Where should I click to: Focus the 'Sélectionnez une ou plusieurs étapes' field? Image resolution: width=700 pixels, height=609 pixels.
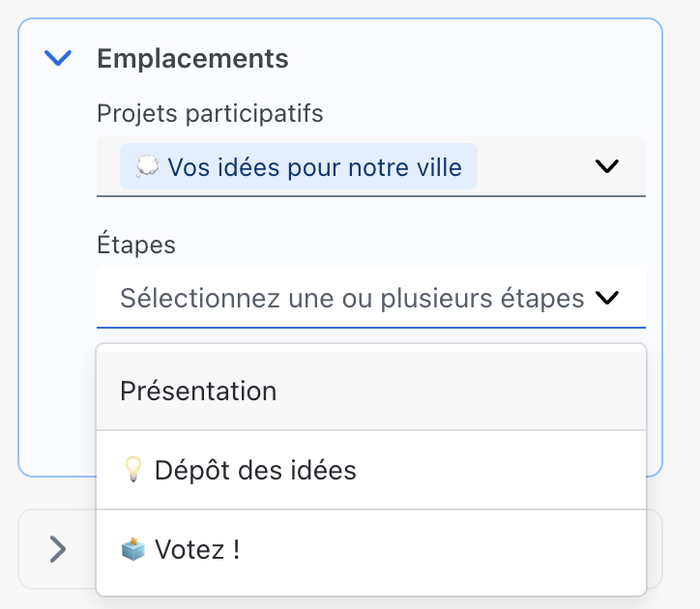pyautogui.click(x=351, y=299)
